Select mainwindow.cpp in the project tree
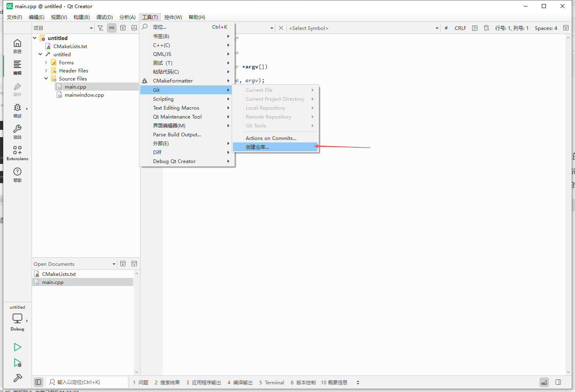 point(84,95)
